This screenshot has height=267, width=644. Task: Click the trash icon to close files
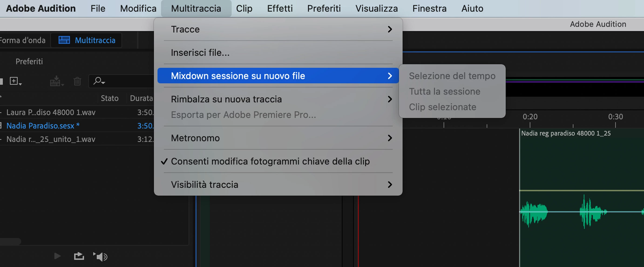(x=77, y=81)
